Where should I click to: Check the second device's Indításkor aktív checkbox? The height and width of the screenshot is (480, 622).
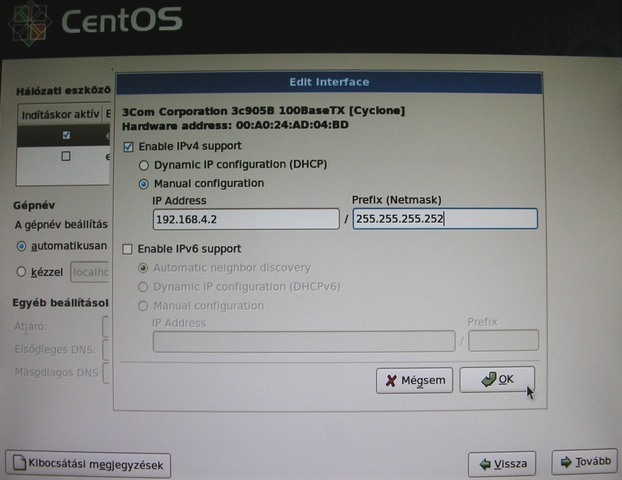click(66, 156)
